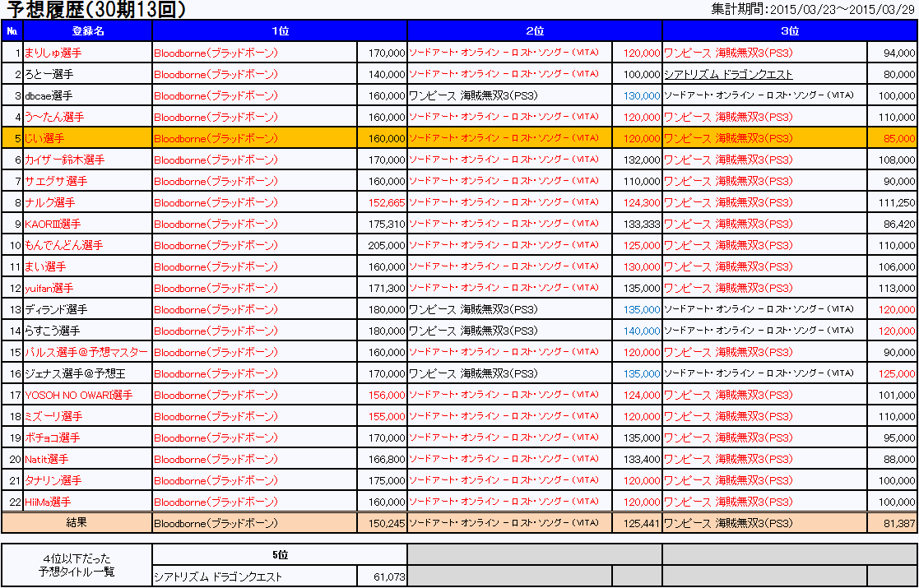Click the result value 150,245
The image size is (919, 588).
click(x=387, y=524)
